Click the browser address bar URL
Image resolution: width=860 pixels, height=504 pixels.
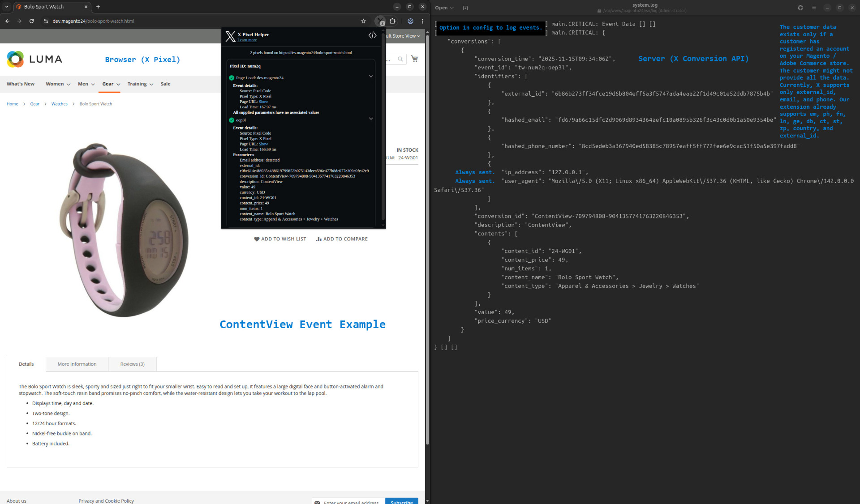click(93, 21)
